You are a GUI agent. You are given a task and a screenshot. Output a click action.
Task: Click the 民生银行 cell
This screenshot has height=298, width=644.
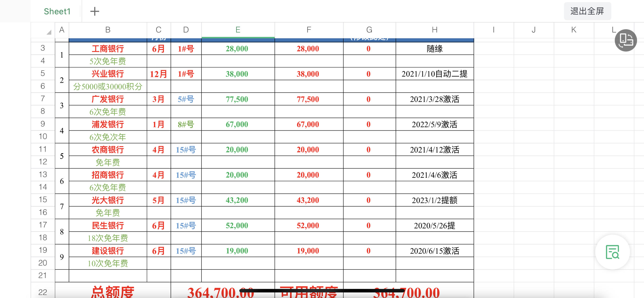tap(108, 225)
